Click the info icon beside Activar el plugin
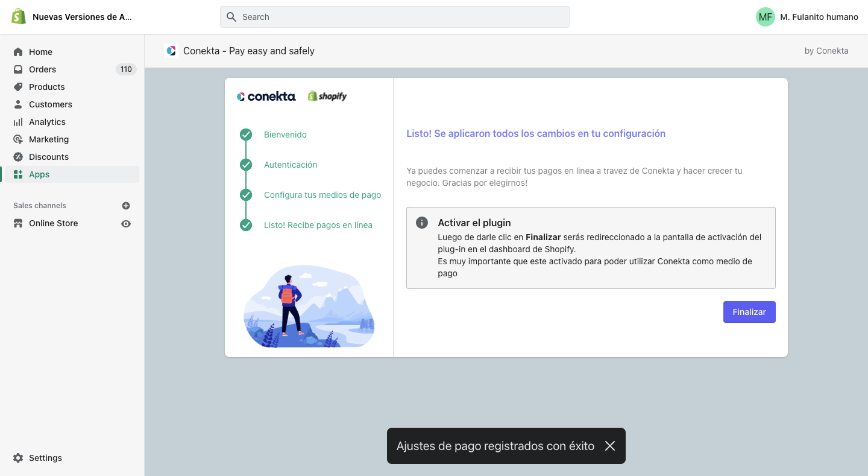The image size is (868, 476). 423,223
